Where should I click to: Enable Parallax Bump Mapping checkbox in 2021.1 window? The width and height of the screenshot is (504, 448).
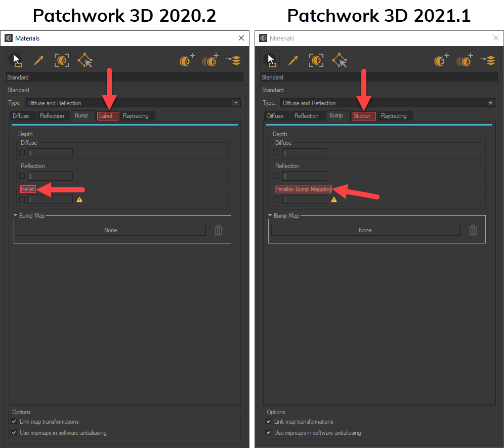click(x=276, y=200)
